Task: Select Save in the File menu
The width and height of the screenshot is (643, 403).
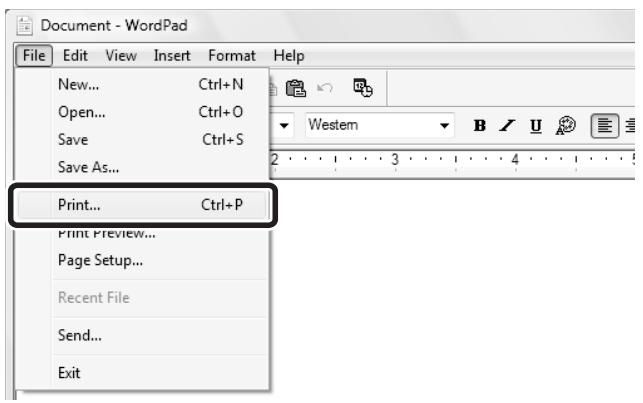Action: (x=142, y=139)
